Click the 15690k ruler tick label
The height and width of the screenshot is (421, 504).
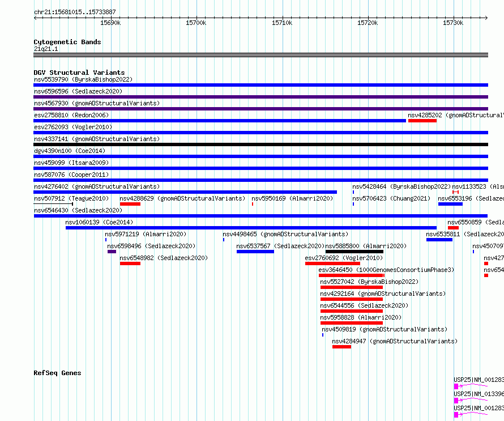coord(110,23)
